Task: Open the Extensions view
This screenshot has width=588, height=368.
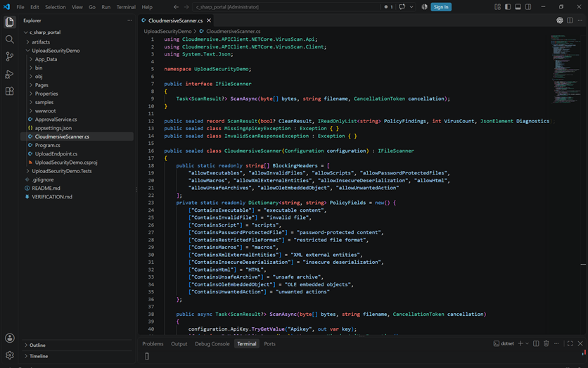Action: pos(10,91)
